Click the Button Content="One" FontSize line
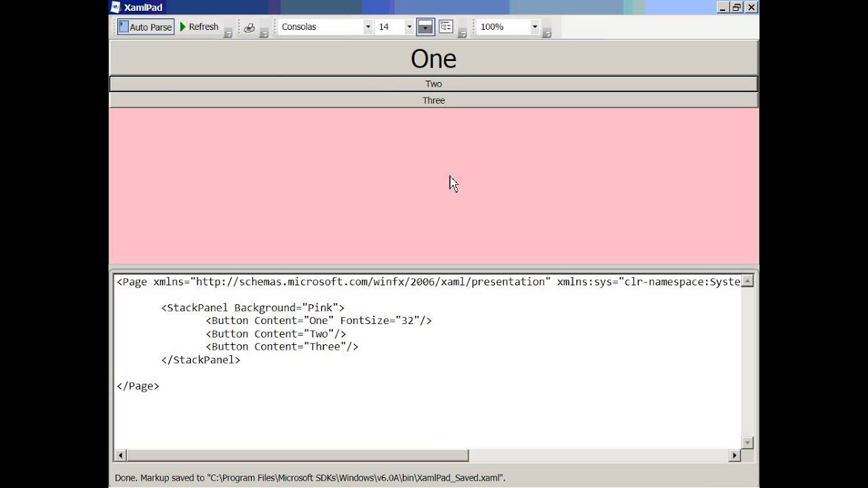 319,321
